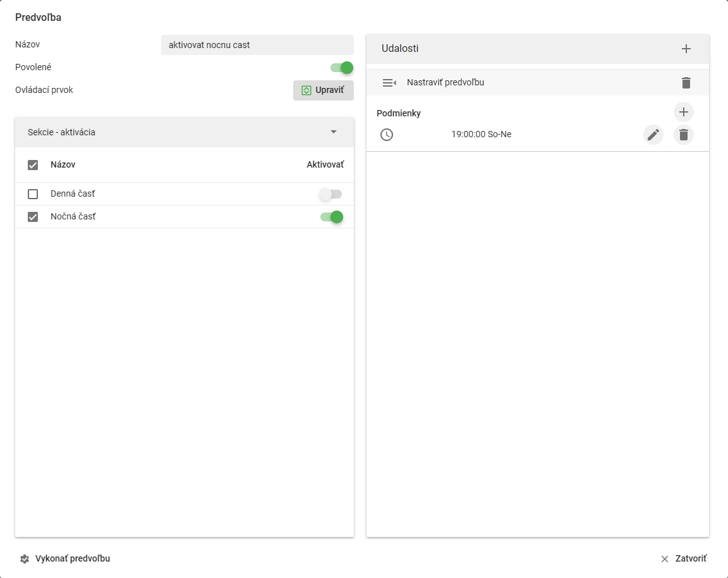Click the gear icon for Vykonať predvoľbu
Viewport: 728px width, 578px height.
click(x=25, y=559)
